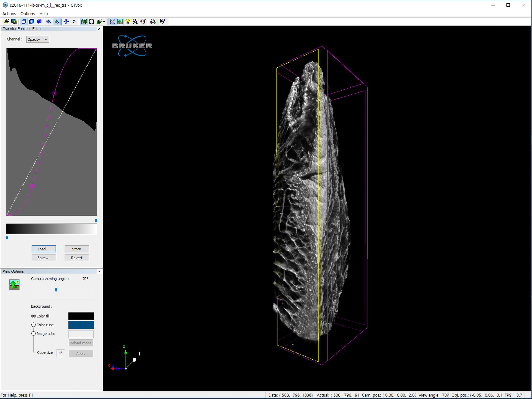The height and width of the screenshot is (399, 532).
Task: Expand the clipping shape toolbar dropdown arrow
Action: click(104, 22)
